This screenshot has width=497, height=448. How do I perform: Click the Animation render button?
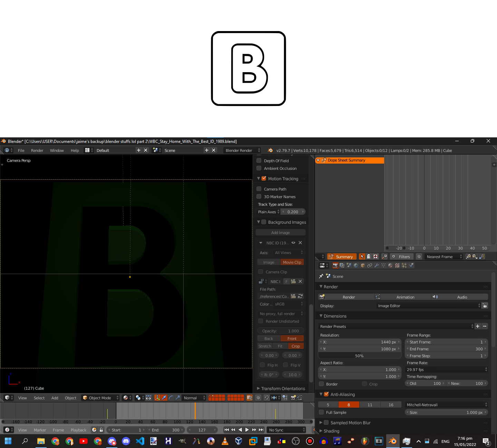tap(403, 297)
